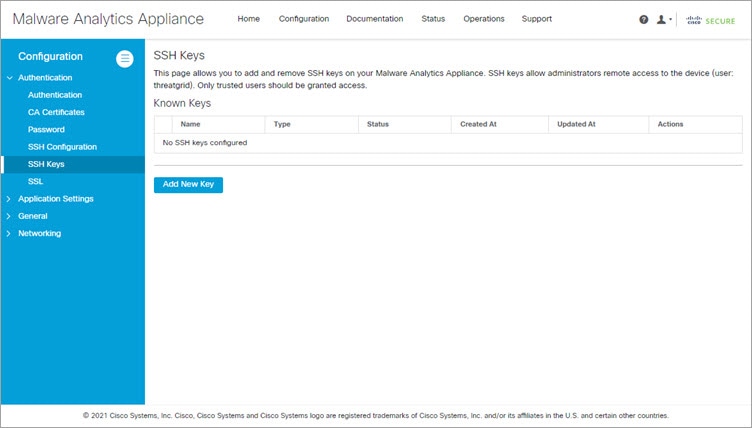Open the Home menu

click(248, 19)
